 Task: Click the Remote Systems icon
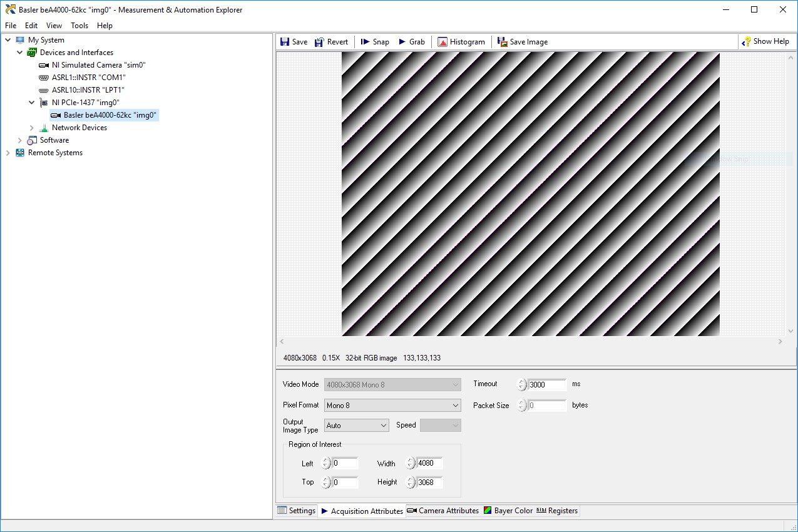click(x=21, y=153)
